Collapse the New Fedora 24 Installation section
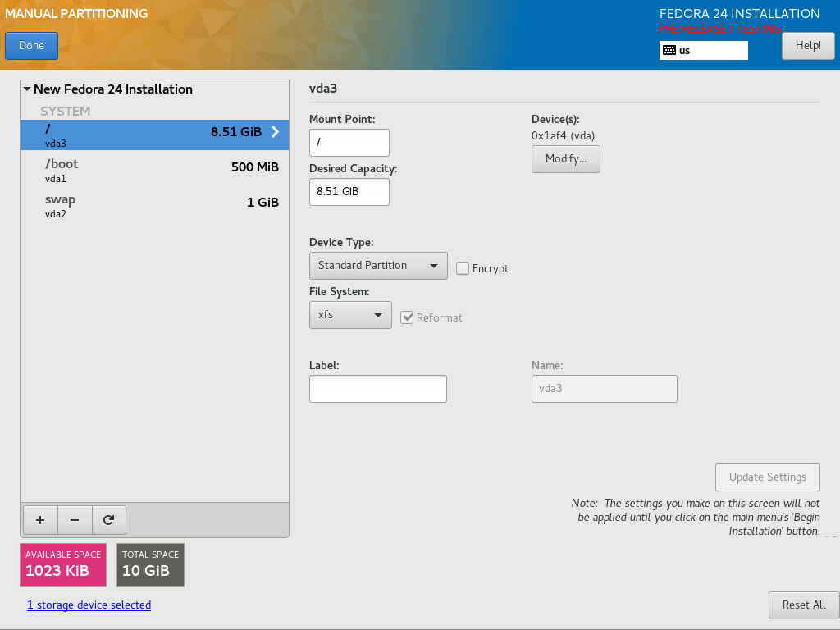 27,89
